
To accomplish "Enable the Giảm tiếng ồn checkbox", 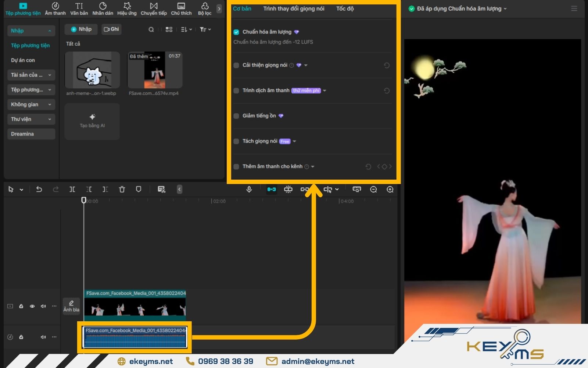I will [236, 116].
